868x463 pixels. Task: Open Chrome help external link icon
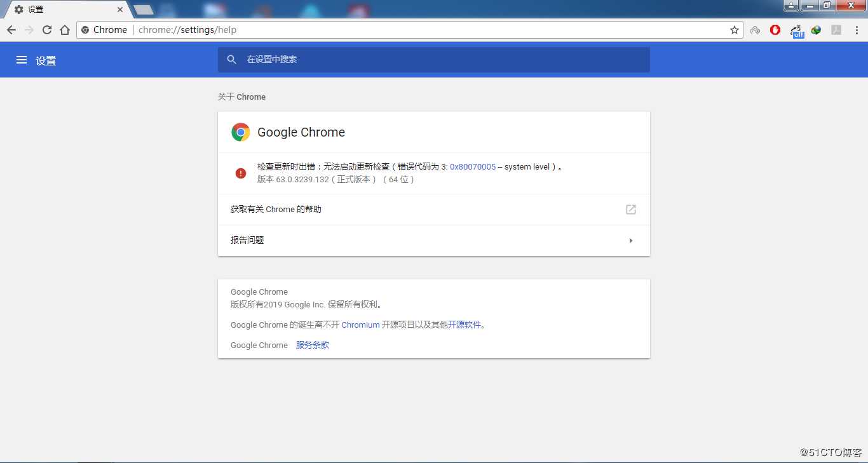point(631,210)
